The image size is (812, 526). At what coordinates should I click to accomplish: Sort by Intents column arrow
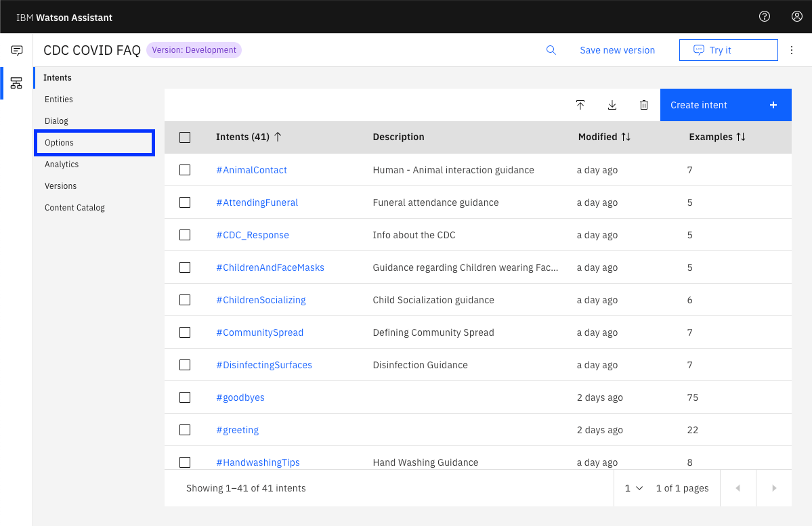tap(278, 137)
